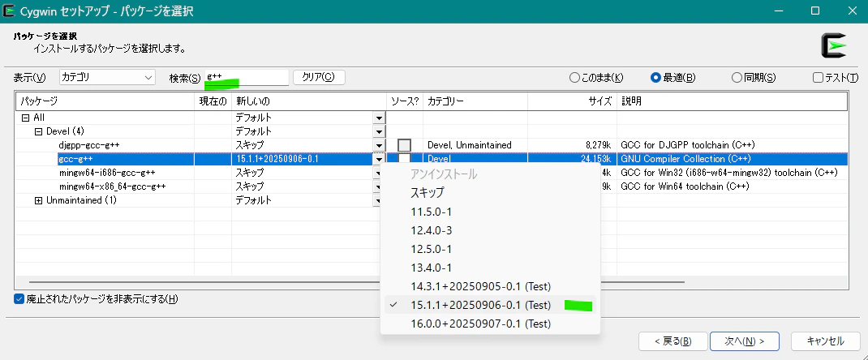The width and height of the screenshot is (868, 360).
Task: Click the 'Devel, Unmaintained' category cell
Action: click(470, 145)
